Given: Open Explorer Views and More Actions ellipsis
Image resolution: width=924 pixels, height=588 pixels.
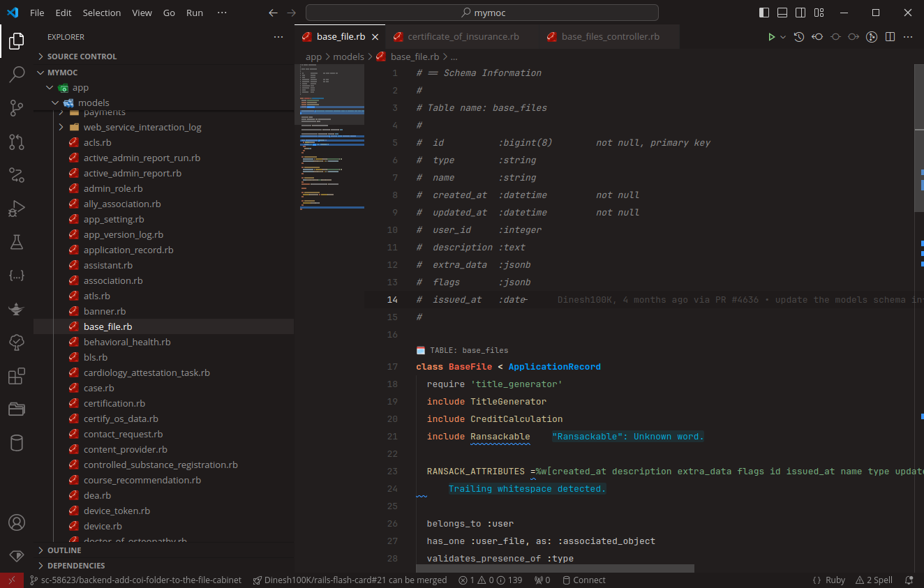Looking at the screenshot, I should coord(278,37).
